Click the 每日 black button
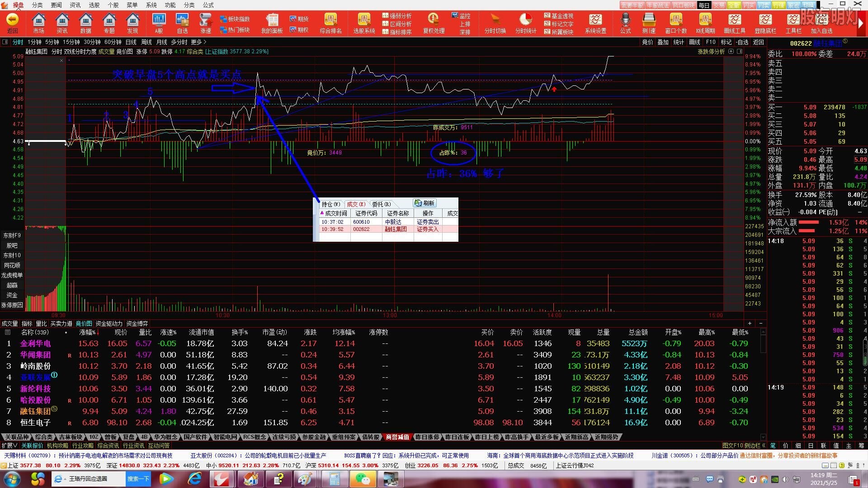 pos(704,5)
